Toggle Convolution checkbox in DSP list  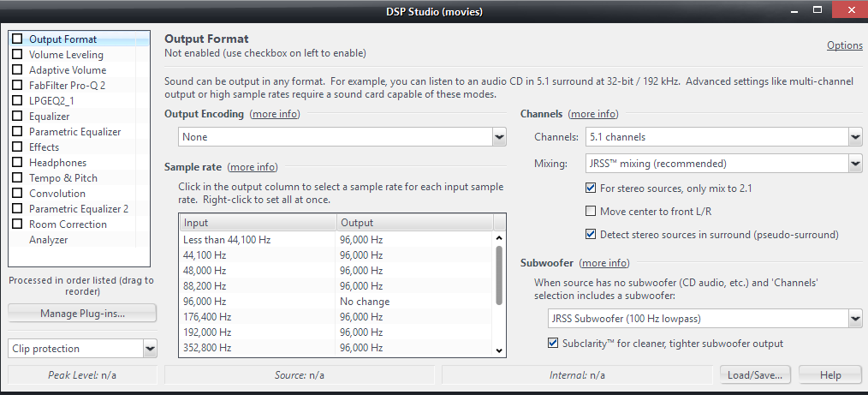[x=18, y=193]
